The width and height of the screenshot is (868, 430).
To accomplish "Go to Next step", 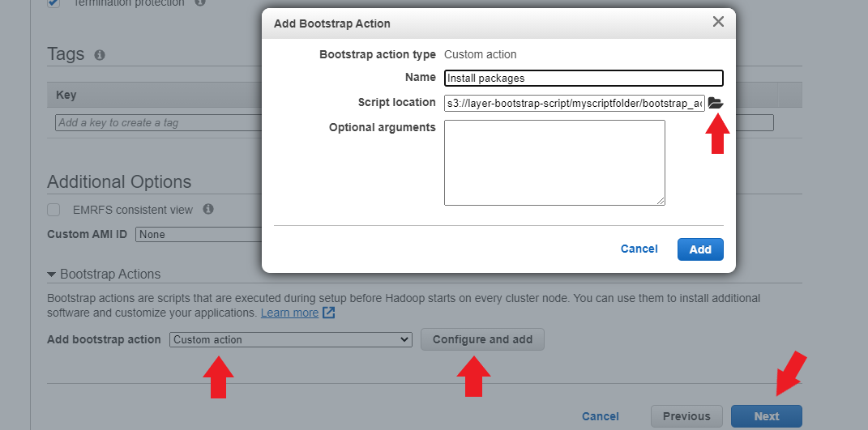I will click(x=766, y=416).
